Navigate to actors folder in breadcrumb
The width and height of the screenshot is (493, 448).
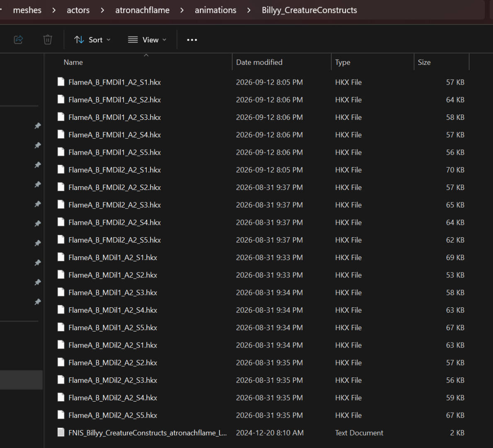click(78, 10)
